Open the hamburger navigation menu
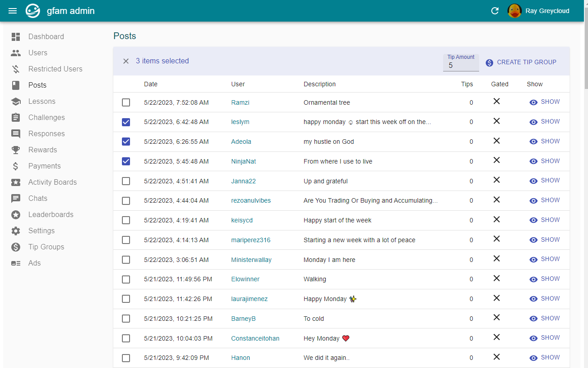The image size is (588, 368). tap(13, 11)
